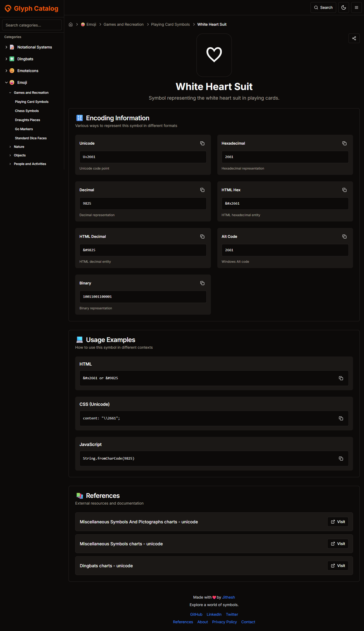This screenshot has height=631, width=364.
Task: Copy the Hexadecimal value
Action: tap(344, 143)
